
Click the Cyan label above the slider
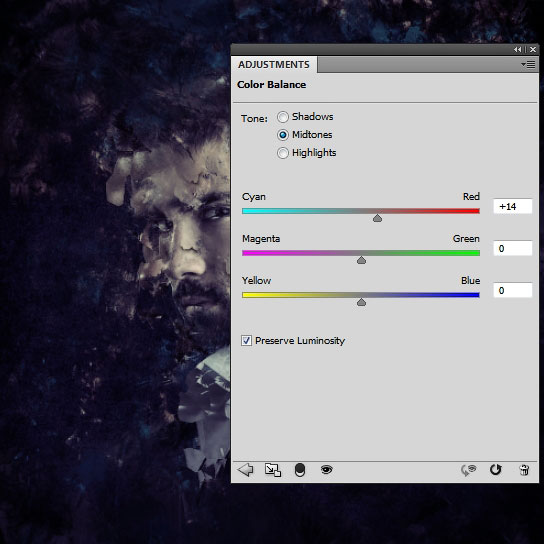pyautogui.click(x=254, y=197)
